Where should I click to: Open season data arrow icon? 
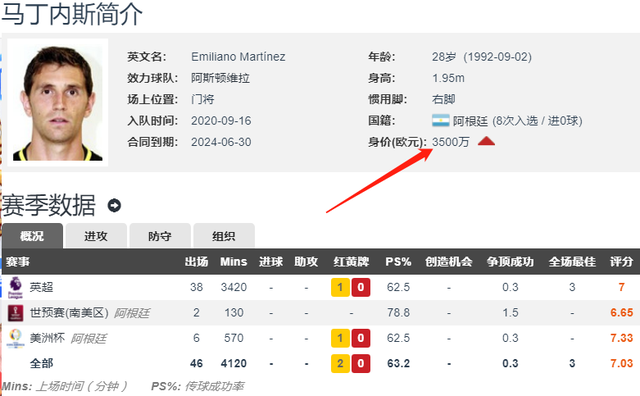point(114,205)
